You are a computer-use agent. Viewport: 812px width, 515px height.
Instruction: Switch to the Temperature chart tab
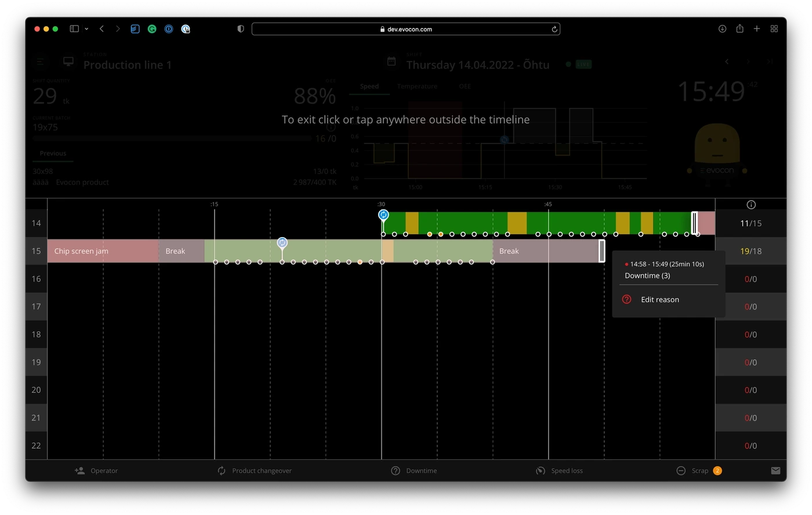[417, 86]
